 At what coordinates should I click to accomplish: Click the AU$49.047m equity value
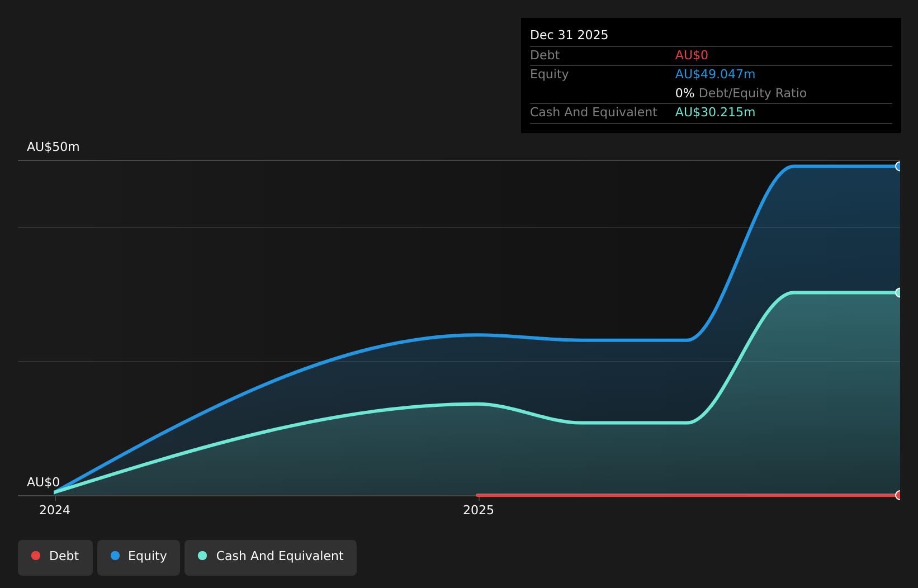click(x=715, y=74)
